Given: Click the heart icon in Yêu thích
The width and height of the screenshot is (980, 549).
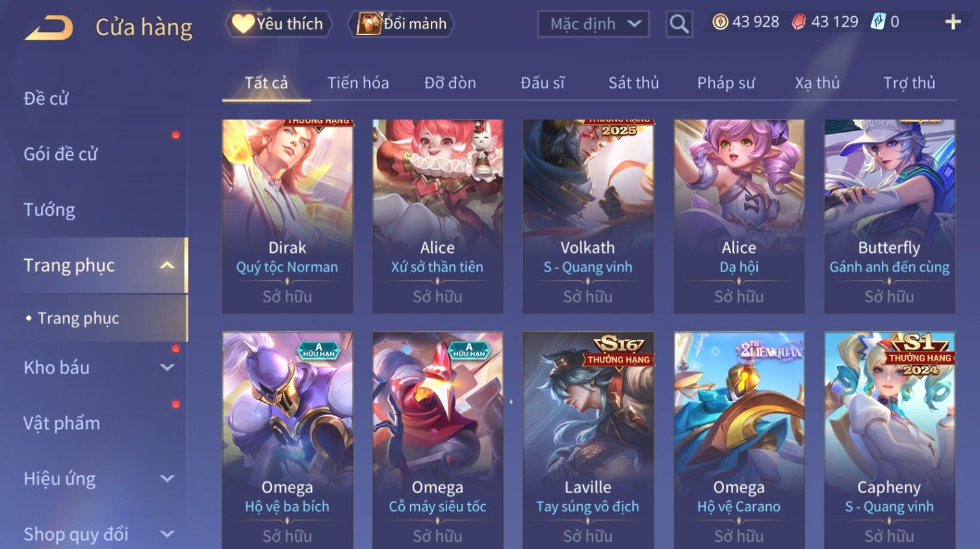Looking at the screenshot, I should 243,24.
